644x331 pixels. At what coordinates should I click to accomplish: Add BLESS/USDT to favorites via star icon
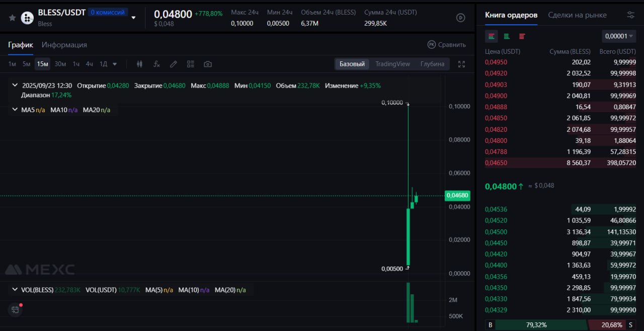click(x=13, y=18)
